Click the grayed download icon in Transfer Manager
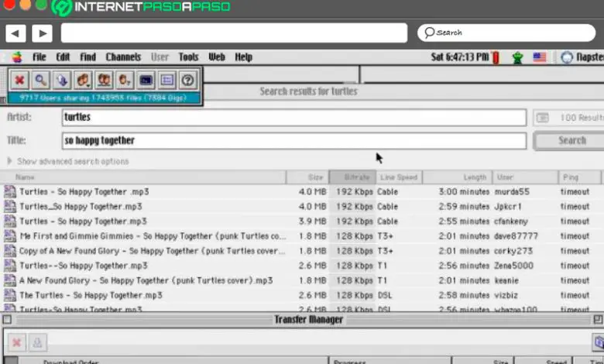 coord(37,342)
